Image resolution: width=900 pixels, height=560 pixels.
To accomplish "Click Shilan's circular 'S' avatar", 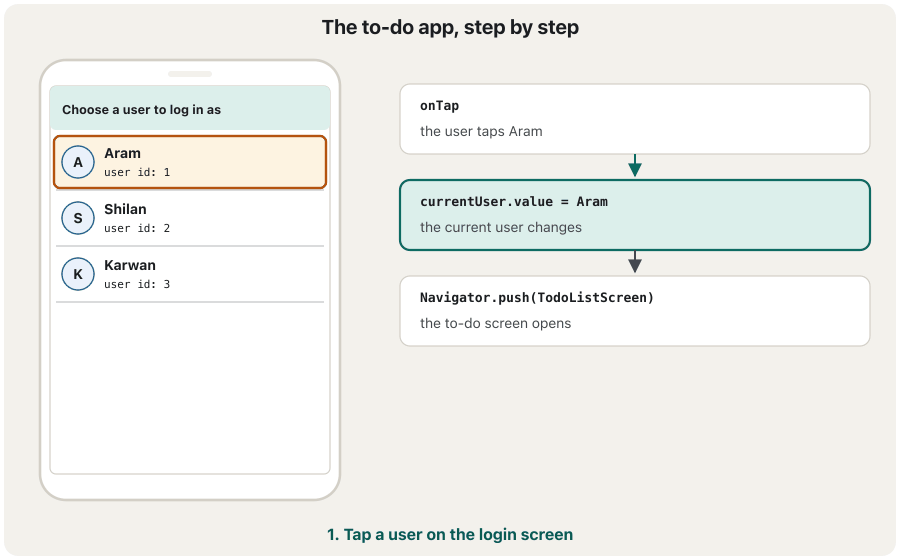I will tap(78, 218).
